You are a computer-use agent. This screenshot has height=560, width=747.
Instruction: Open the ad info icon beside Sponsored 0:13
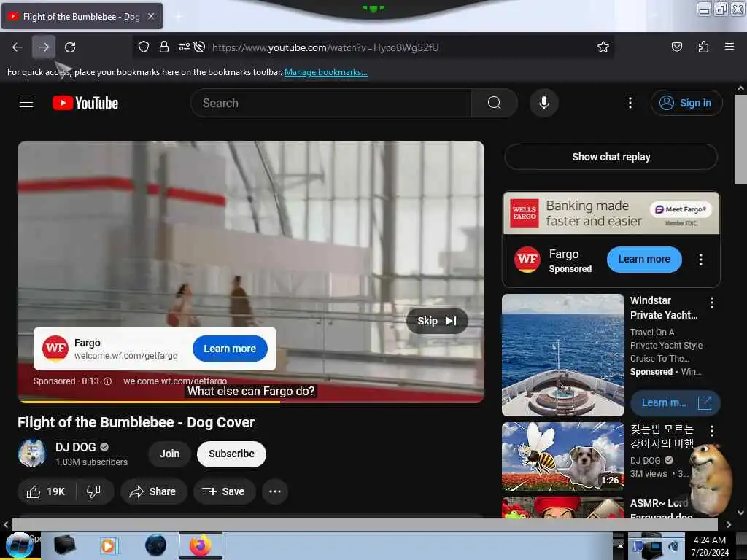tap(108, 381)
